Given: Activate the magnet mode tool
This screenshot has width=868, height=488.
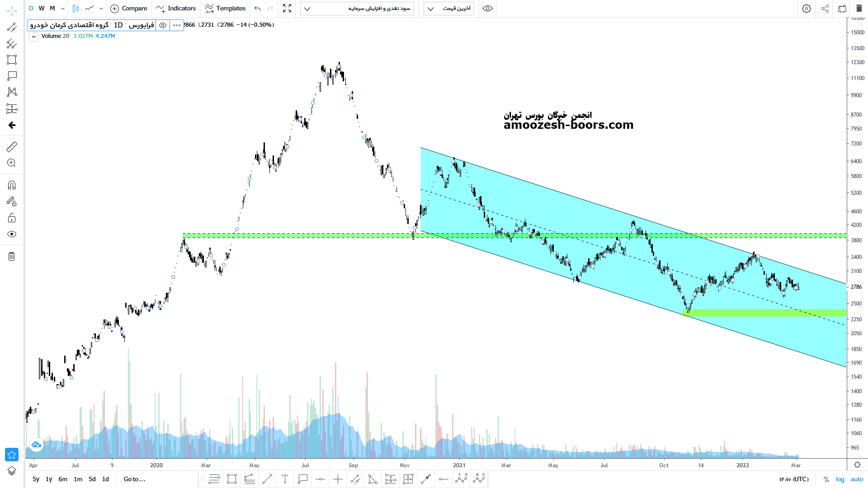Looking at the screenshot, I should 12,185.
